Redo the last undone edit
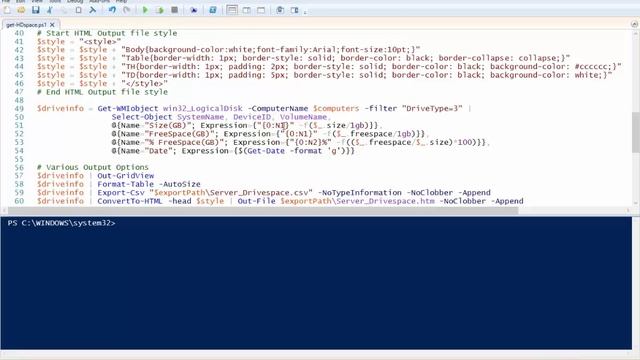Screen dimensions: 640x360 point(127,10)
